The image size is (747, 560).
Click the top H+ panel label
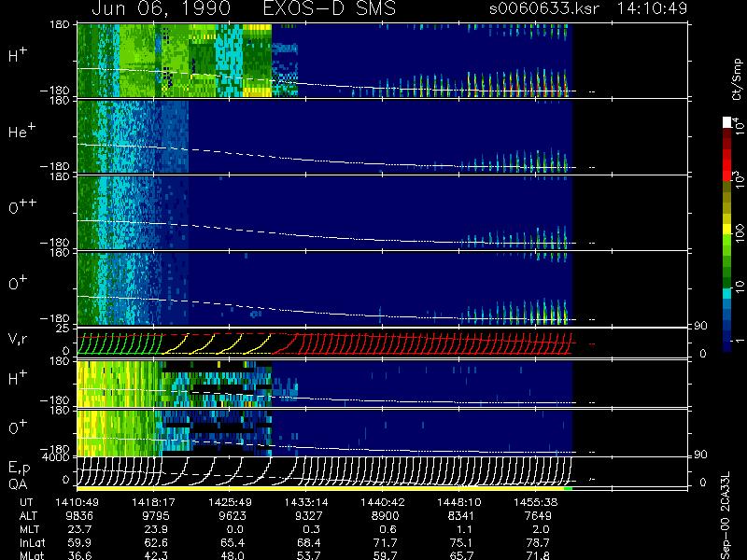(18, 55)
